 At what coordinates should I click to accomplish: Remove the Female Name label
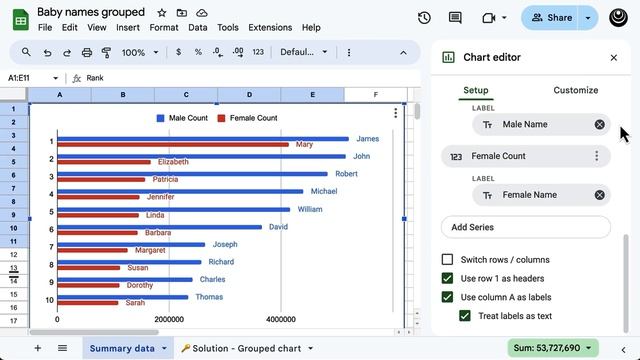600,195
